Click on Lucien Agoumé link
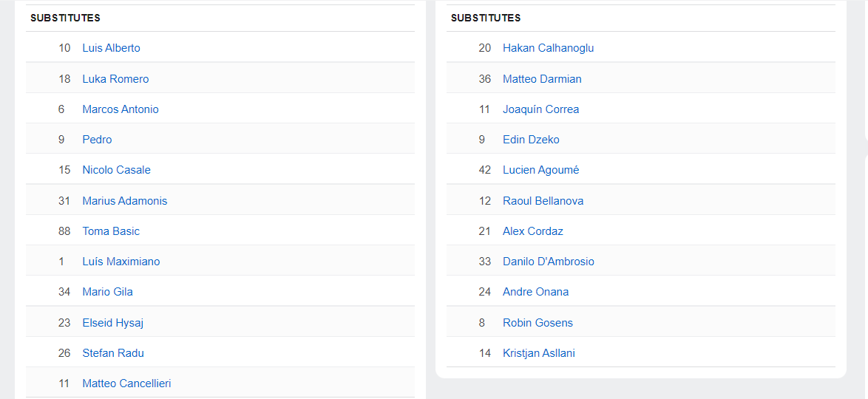Image resolution: width=868 pixels, height=399 pixels. point(540,170)
